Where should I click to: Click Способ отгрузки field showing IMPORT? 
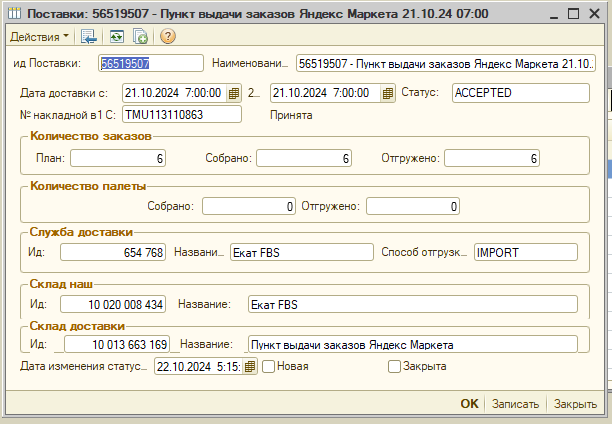pyautogui.click(x=526, y=252)
